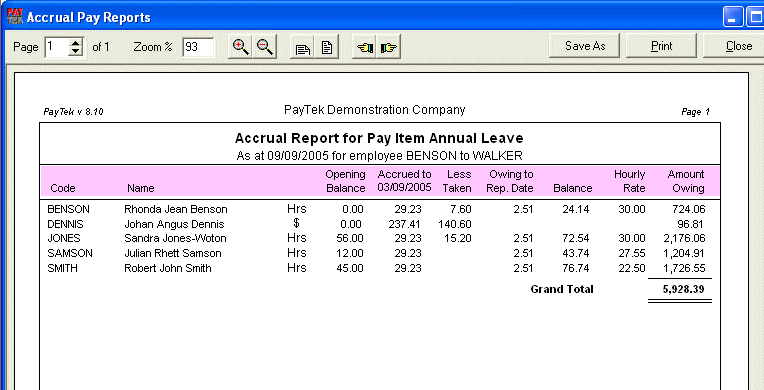Click hourly rate 27.55

tap(631, 253)
